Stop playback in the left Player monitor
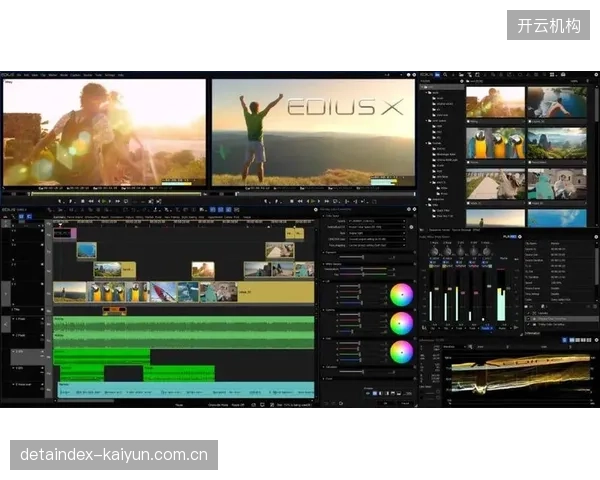This screenshot has width=600, height=480. pyautogui.click(x=82, y=201)
